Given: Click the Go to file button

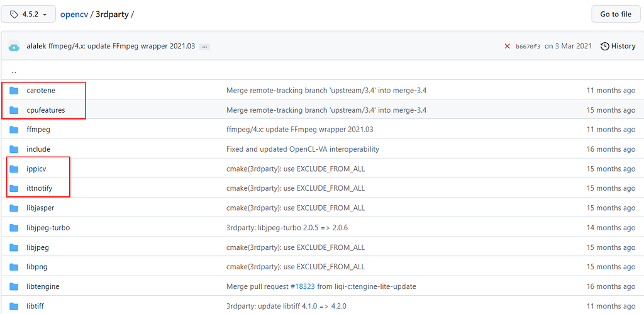Looking at the screenshot, I should 616,14.
